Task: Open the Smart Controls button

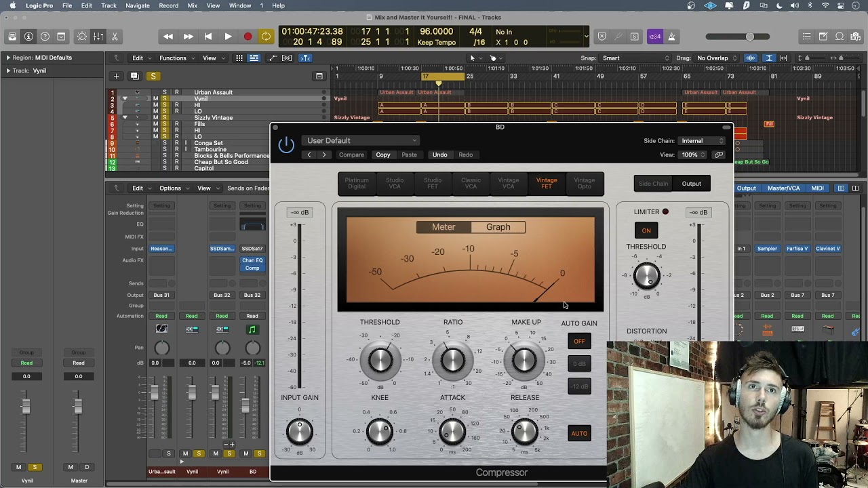Action: tap(82, 37)
